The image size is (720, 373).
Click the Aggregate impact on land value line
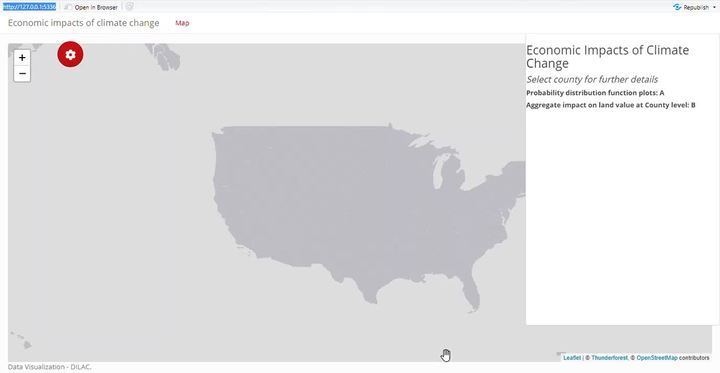pyautogui.click(x=611, y=105)
